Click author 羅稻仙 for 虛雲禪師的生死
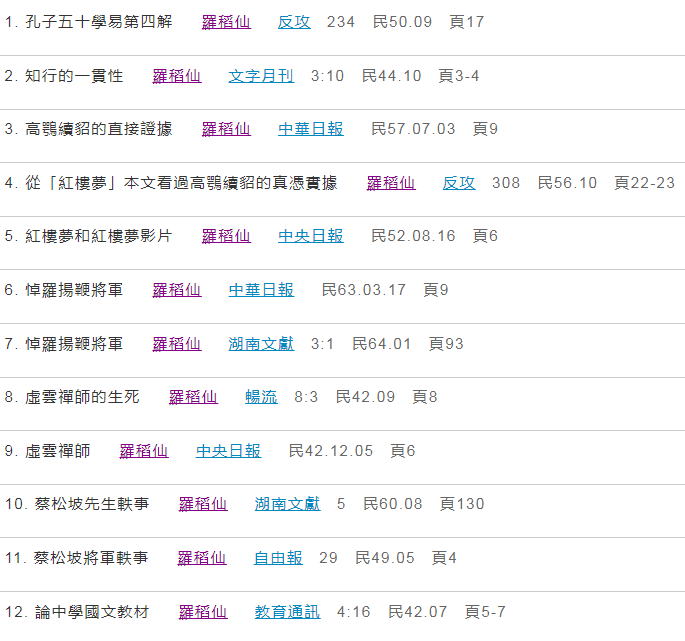 tap(193, 397)
